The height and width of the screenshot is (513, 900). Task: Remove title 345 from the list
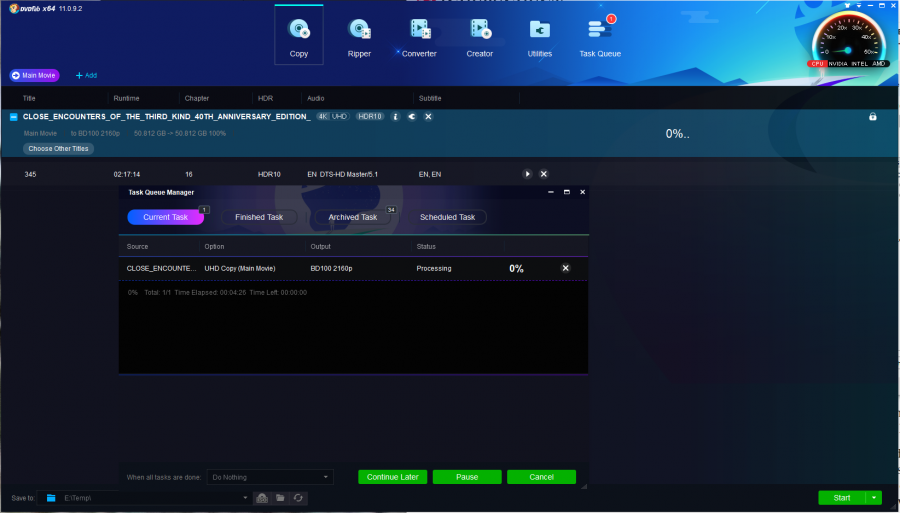(544, 174)
